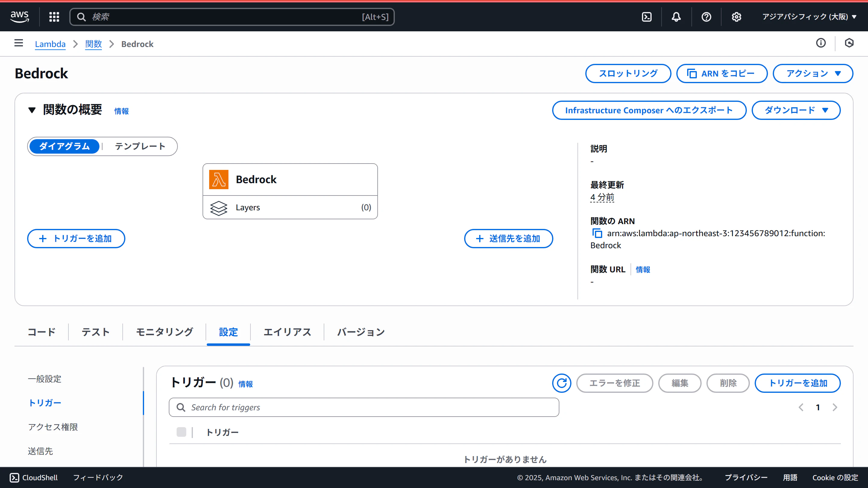Open settings gear in top bar
The height and width of the screenshot is (488, 868).
(736, 17)
